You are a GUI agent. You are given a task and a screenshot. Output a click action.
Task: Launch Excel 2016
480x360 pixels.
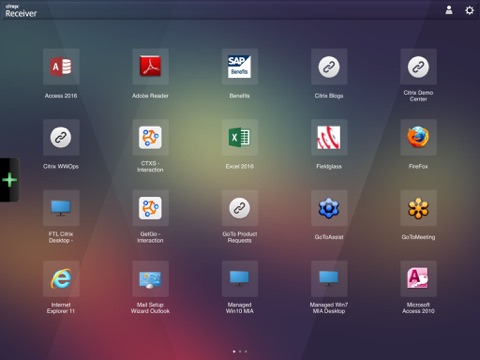point(240,137)
